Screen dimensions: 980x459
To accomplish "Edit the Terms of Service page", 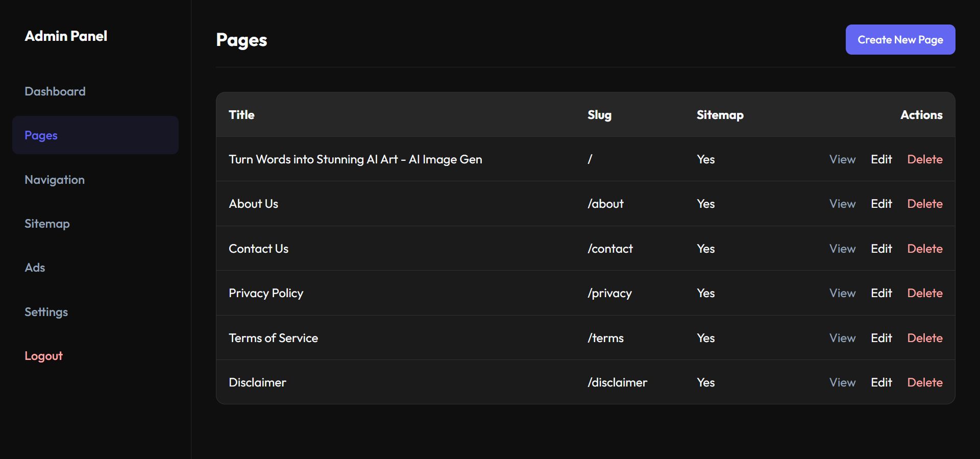I will pyautogui.click(x=881, y=338).
